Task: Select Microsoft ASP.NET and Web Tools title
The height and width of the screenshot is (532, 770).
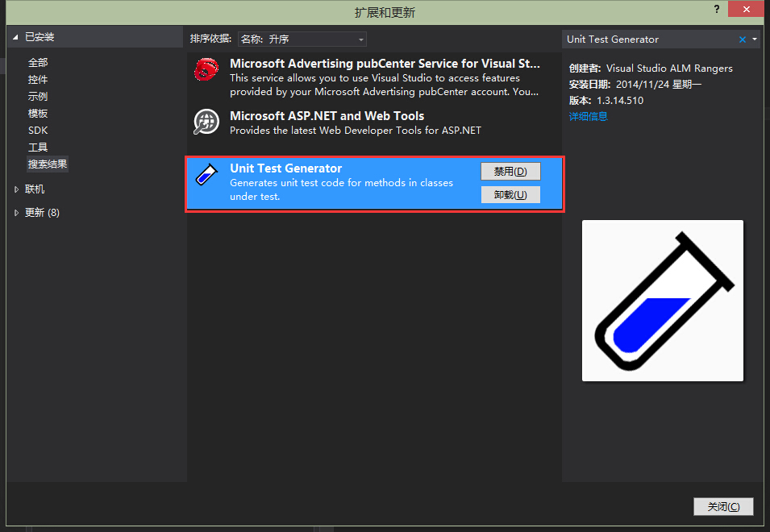Action: (x=327, y=116)
